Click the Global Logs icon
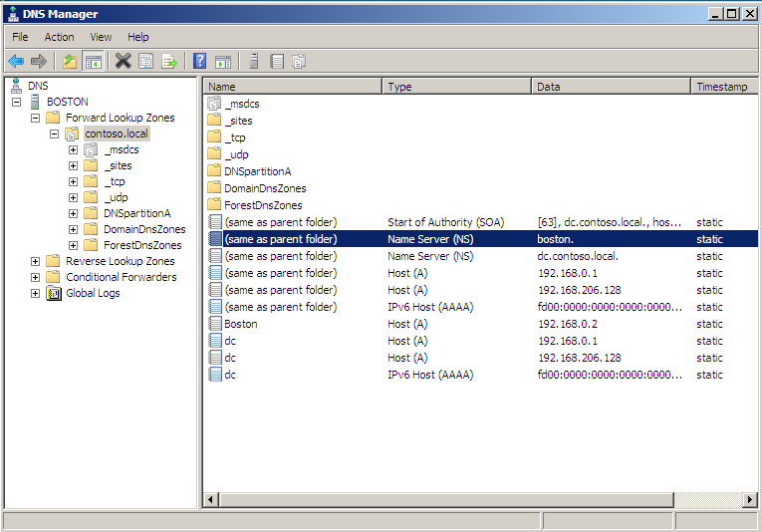 54,293
